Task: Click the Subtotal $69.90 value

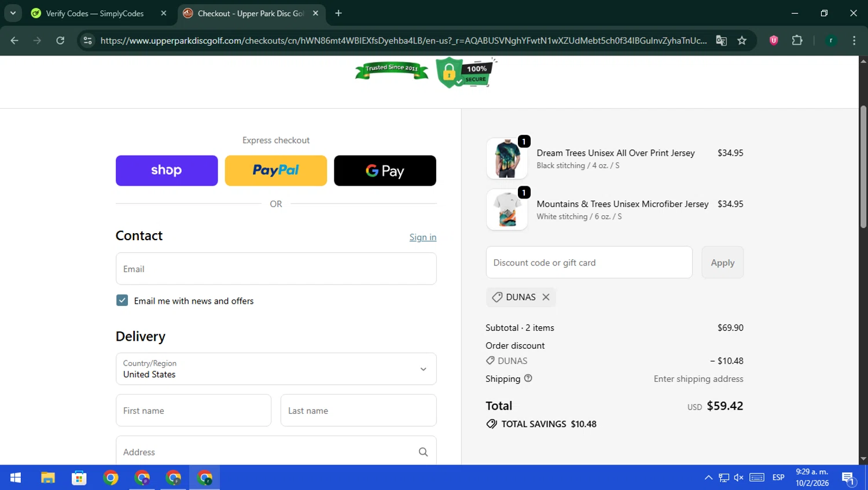Action: pyautogui.click(x=730, y=327)
